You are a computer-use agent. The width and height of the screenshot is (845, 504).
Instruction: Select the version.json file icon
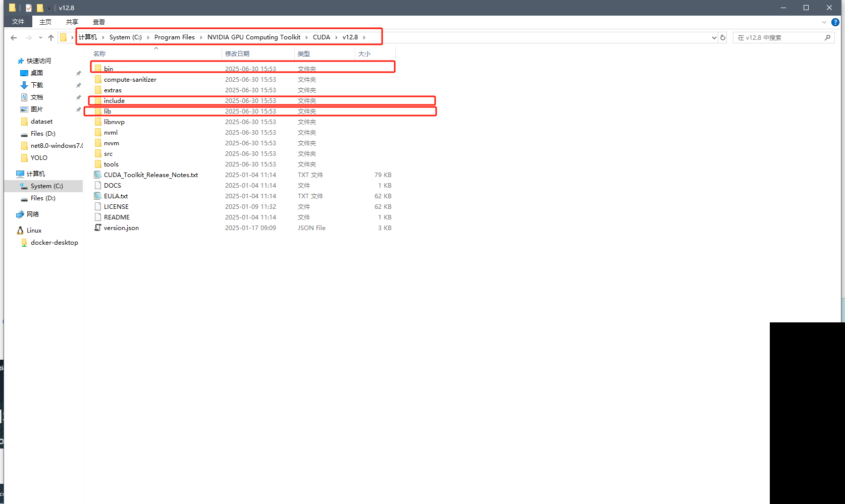click(98, 228)
